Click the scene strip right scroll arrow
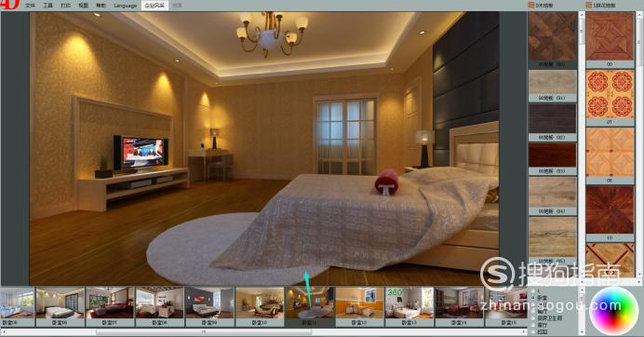This screenshot has height=337, width=644. pyautogui.click(x=524, y=331)
